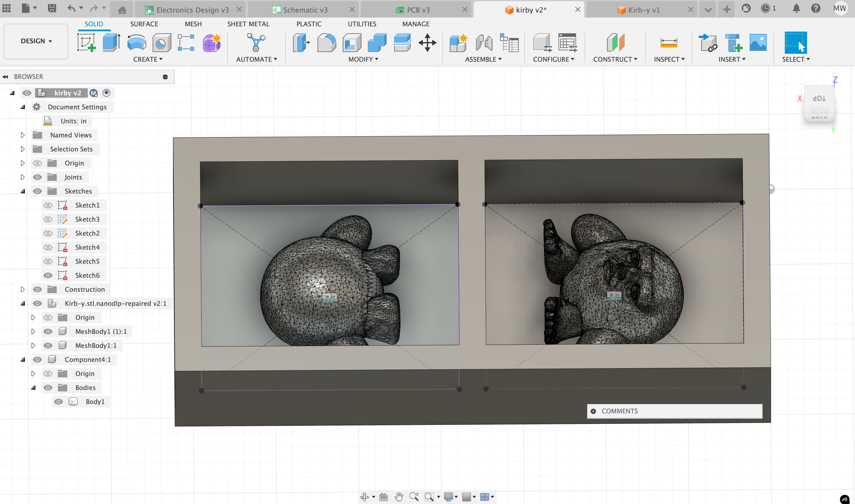
Task: Select the Move/Copy tool
Action: click(x=427, y=43)
